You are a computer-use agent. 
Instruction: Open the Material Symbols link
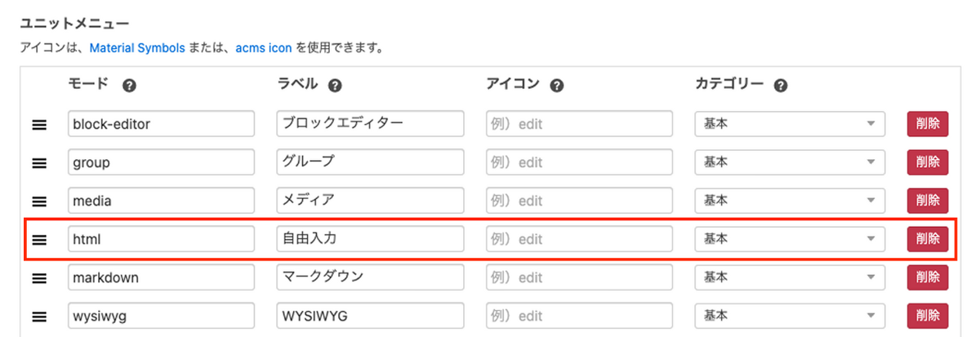point(135,49)
